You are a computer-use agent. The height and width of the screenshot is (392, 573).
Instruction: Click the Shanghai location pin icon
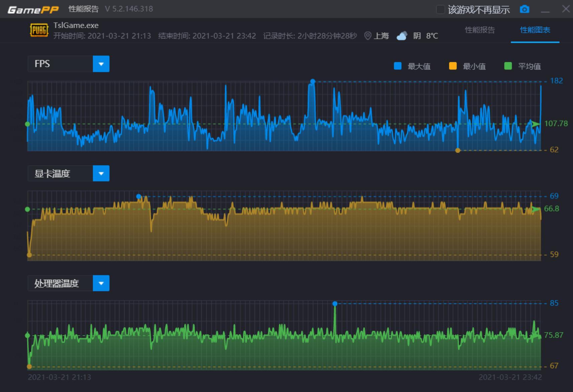(367, 36)
